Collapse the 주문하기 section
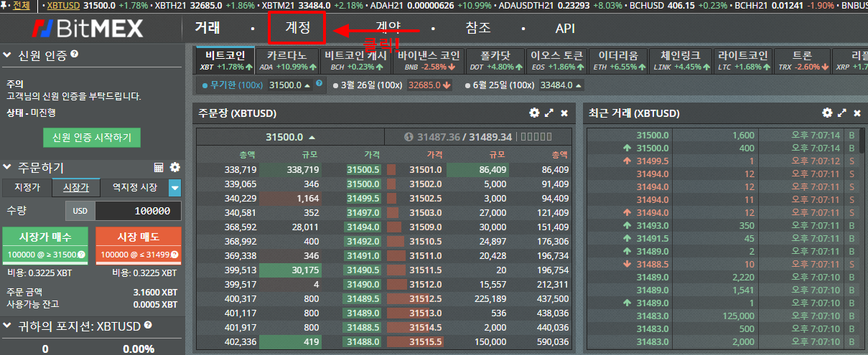This screenshot has width=868, height=355. point(8,168)
